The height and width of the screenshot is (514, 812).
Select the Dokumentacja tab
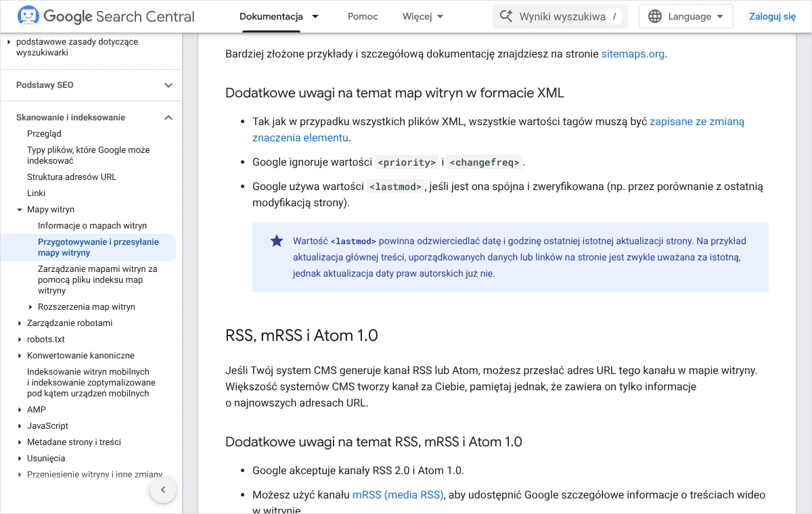point(271,16)
